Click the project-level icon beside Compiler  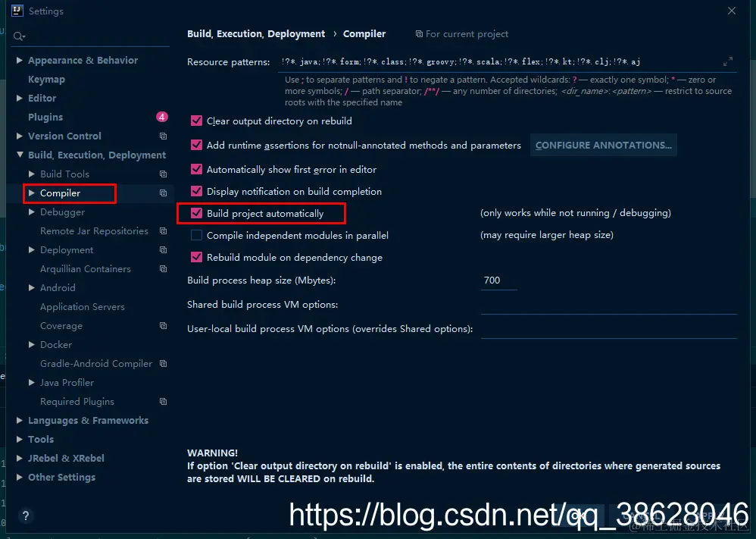164,193
